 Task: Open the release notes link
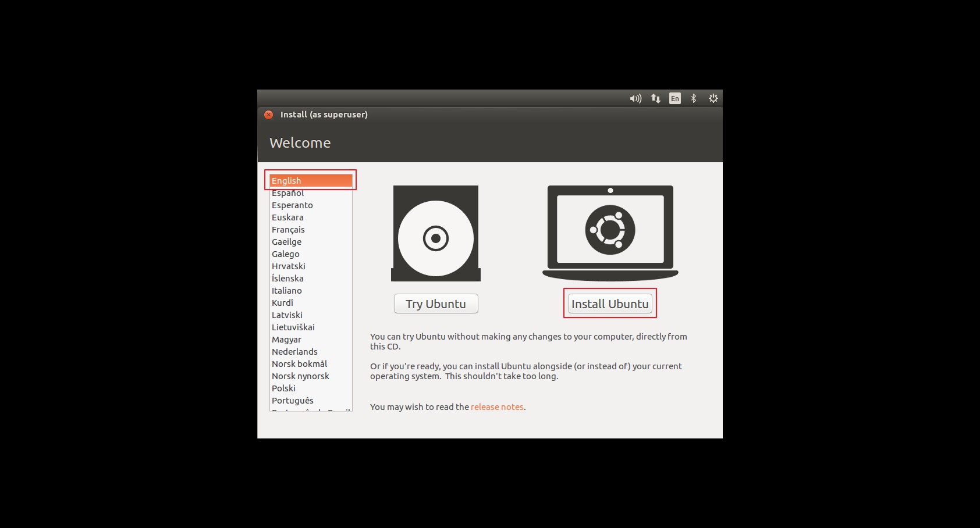(497, 406)
